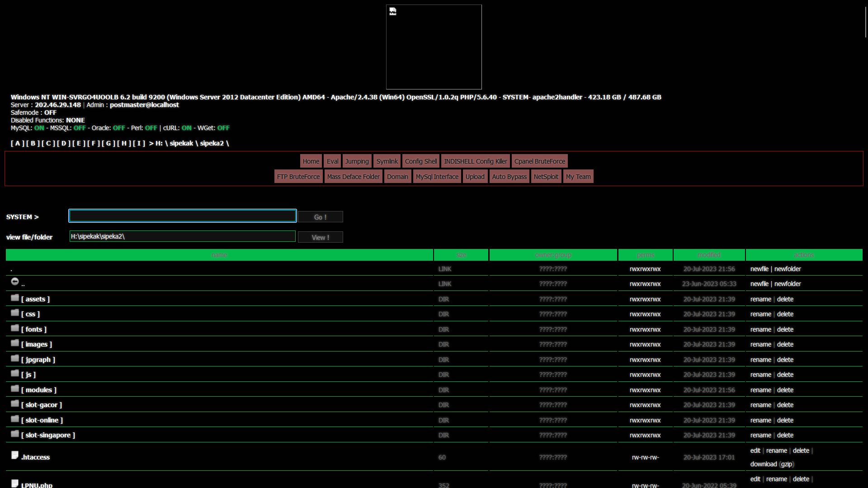Click the folder icon beside js
868x488 pixels.
[15, 373]
